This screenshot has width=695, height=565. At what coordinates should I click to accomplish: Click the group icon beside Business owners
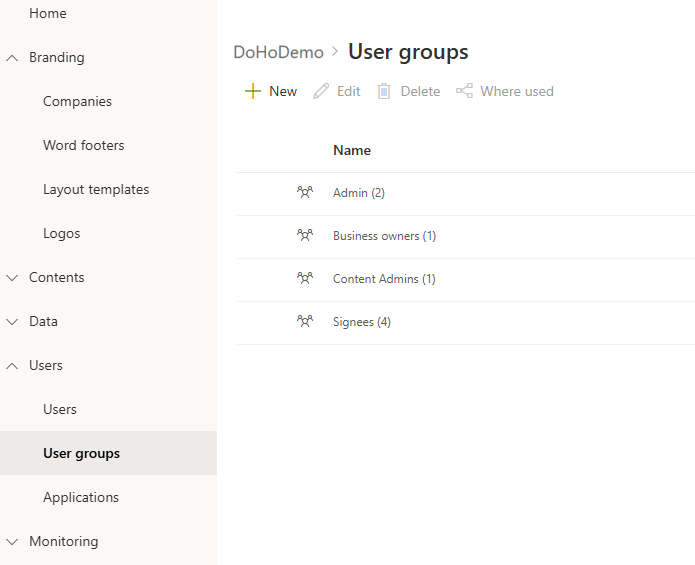click(305, 236)
